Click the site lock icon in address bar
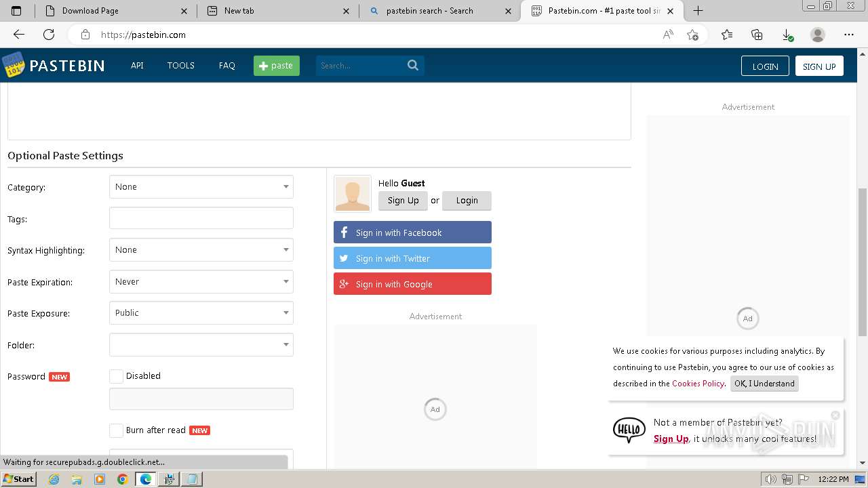The height and width of the screenshot is (488, 868). (x=85, y=35)
